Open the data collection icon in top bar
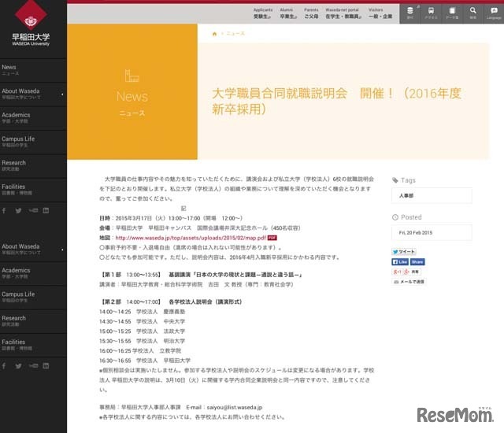This screenshot has width=504, height=433. tap(451, 13)
